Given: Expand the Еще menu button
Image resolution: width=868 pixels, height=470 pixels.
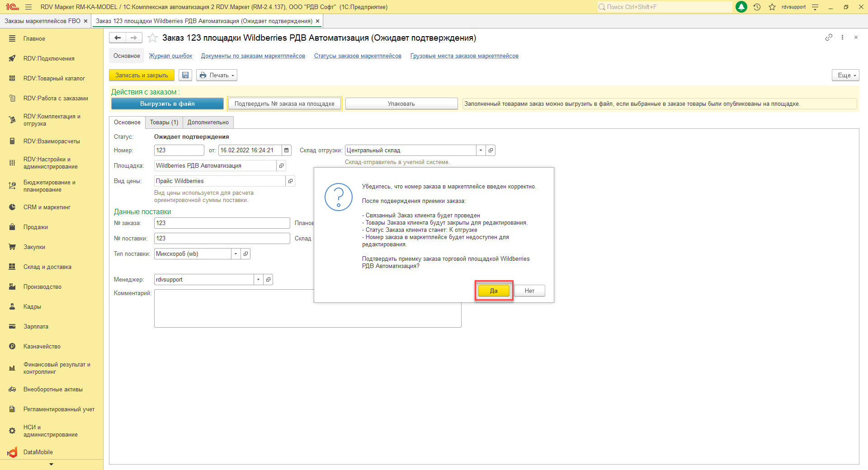Looking at the screenshot, I should (x=845, y=75).
